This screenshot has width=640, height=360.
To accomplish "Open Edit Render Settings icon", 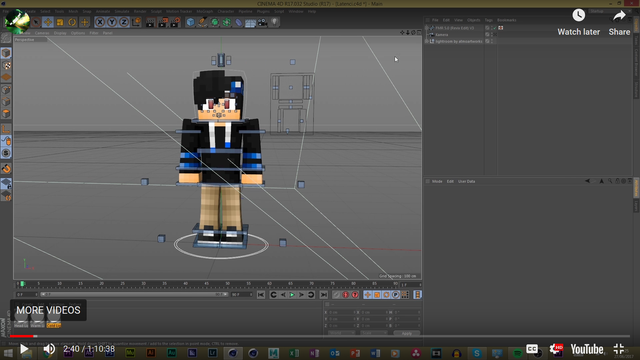I will 175,22.
